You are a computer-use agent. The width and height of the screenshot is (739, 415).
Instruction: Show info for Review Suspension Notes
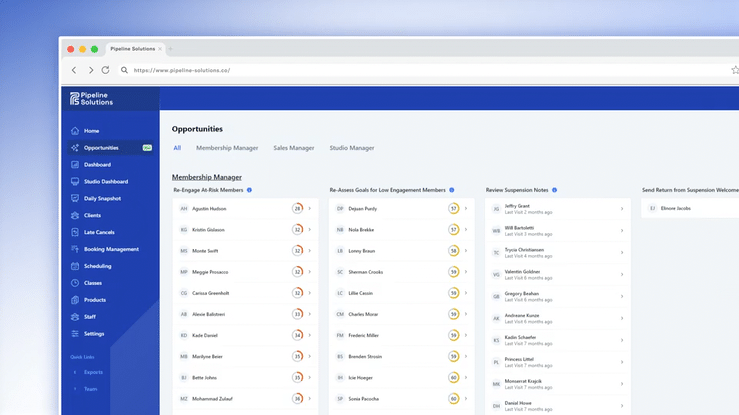click(x=554, y=190)
